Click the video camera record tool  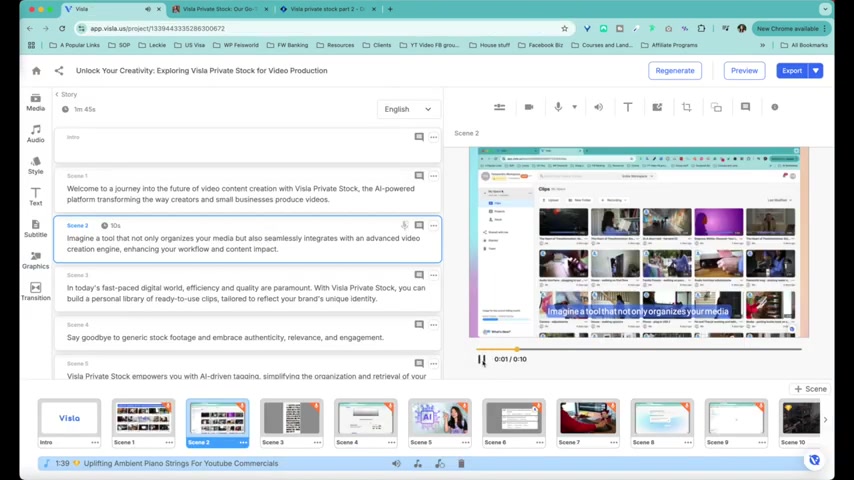529,107
